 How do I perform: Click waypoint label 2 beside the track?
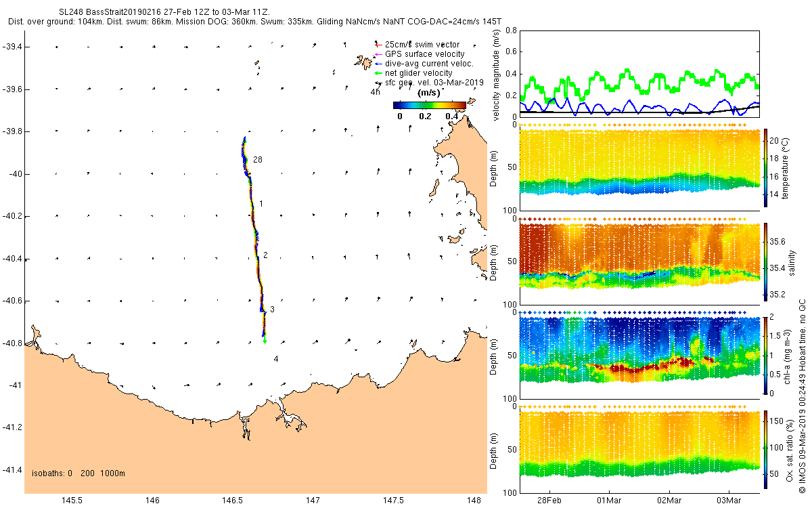(265, 255)
